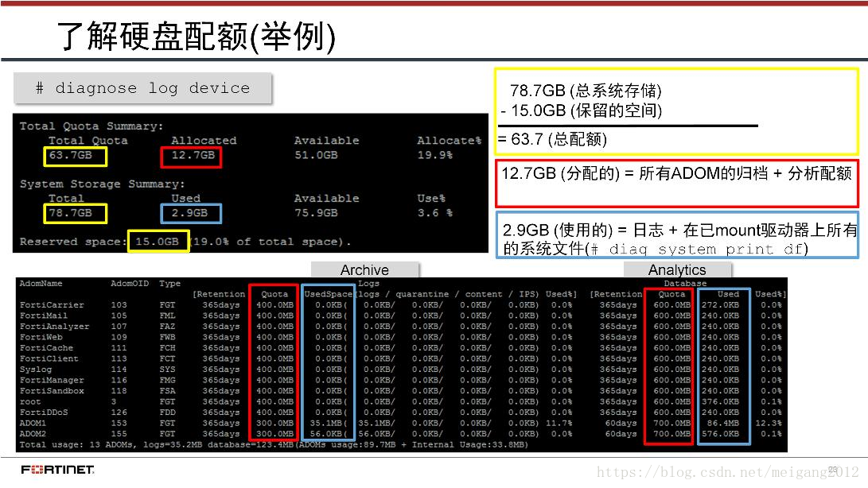Select the Used storage value 2.9GB
This screenshot has width=868, height=488.
(191, 214)
